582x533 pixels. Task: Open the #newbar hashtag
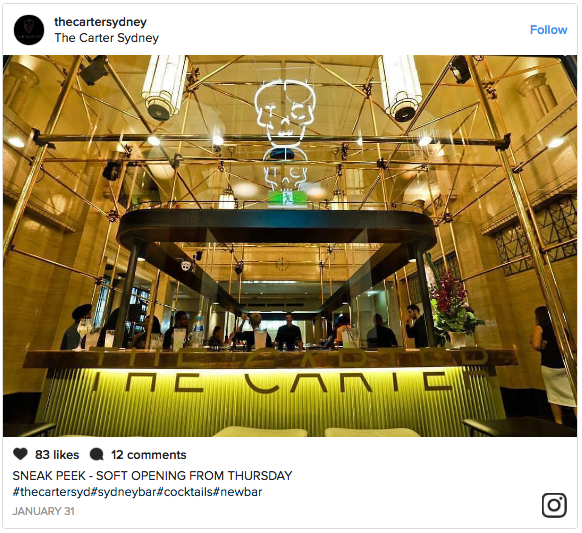[238, 492]
